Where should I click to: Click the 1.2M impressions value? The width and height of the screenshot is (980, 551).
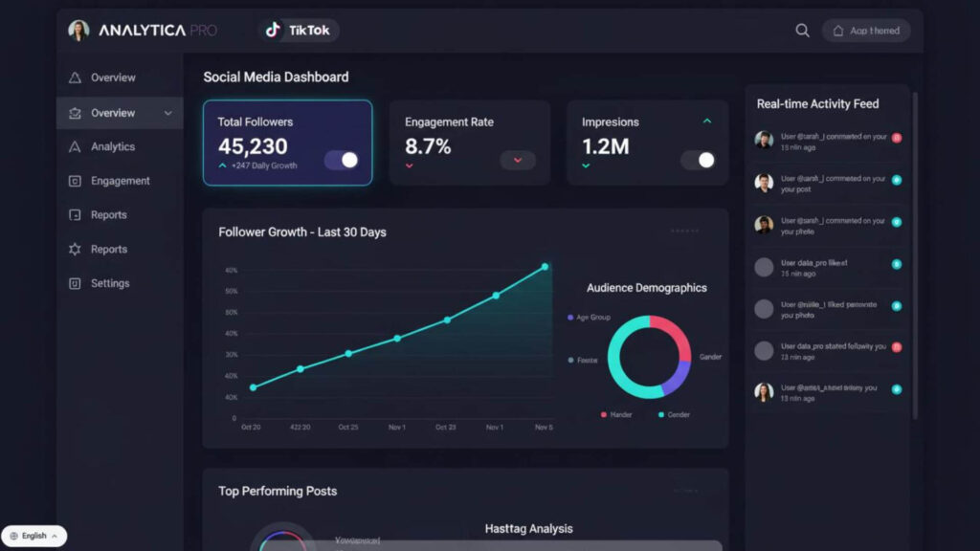click(x=606, y=146)
